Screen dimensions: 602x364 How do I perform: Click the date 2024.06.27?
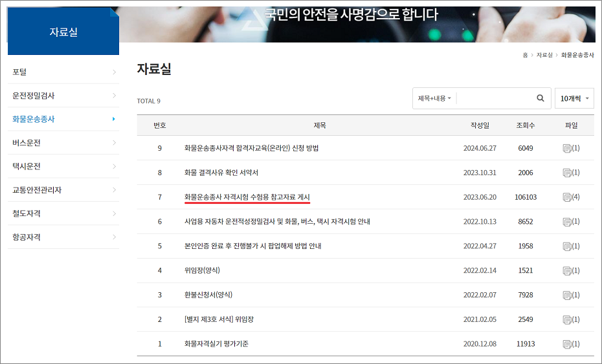(x=480, y=149)
